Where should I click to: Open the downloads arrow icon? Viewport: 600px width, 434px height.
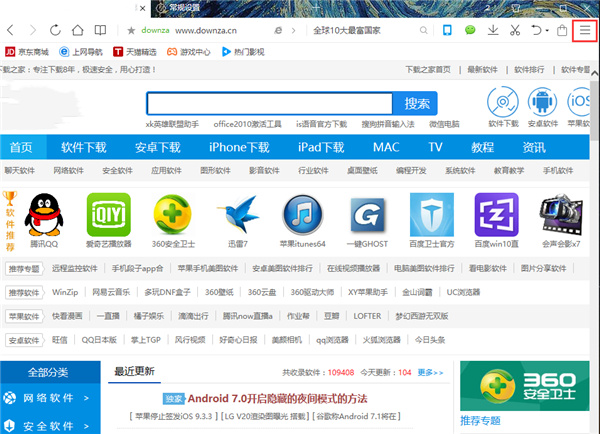click(x=493, y=30)
